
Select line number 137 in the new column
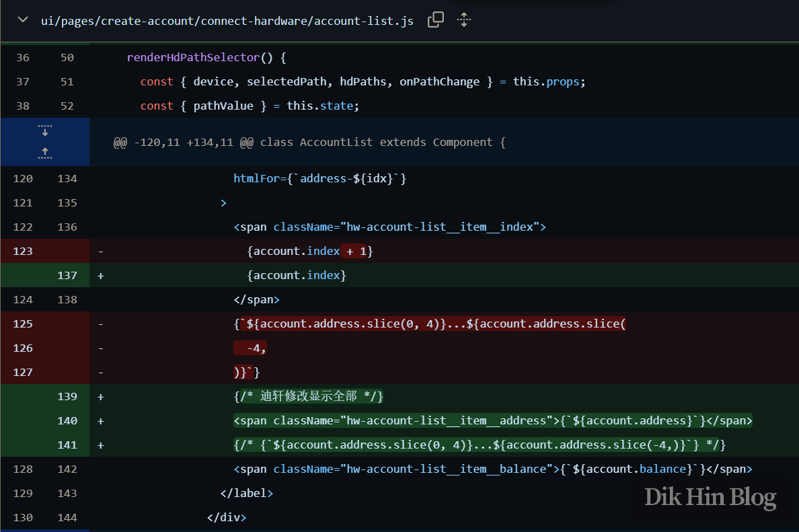click(67, 275)
